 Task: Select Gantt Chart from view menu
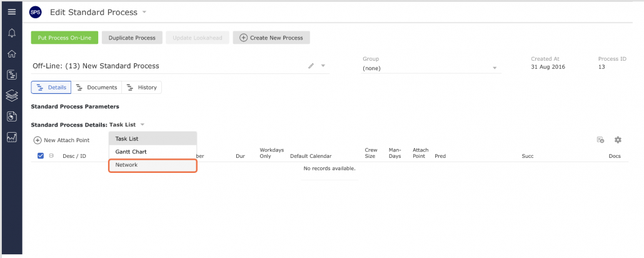coord(153,152)
